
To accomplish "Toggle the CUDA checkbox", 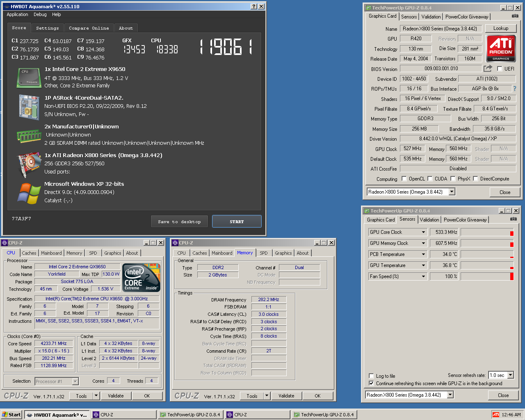I will 430,178.
